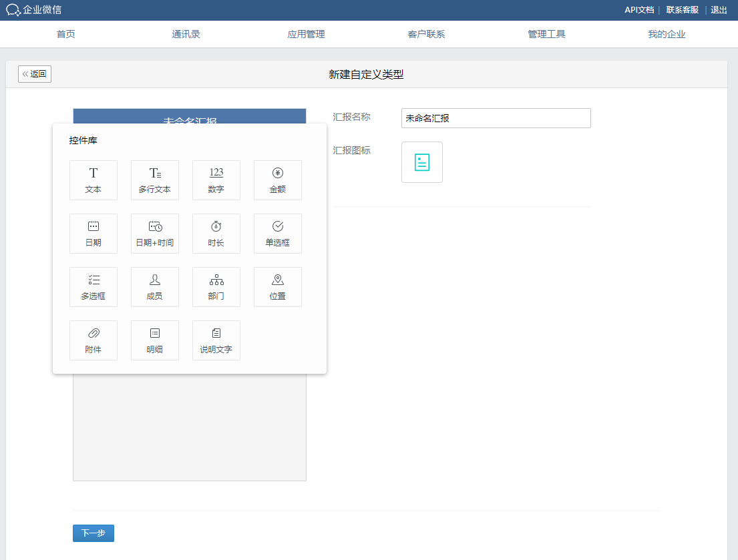Add the 文本 text control
This screenshot has width=738, height=560.
click(x=94, y=180)
